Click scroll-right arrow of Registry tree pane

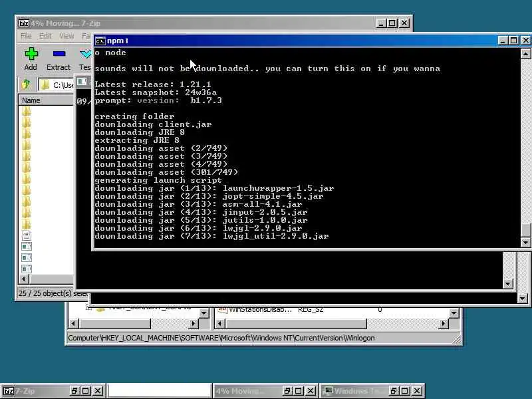(x=194, y=324)
